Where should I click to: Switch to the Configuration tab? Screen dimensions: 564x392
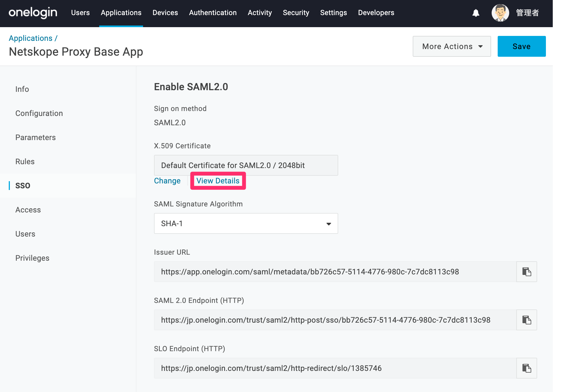(39, 113)
